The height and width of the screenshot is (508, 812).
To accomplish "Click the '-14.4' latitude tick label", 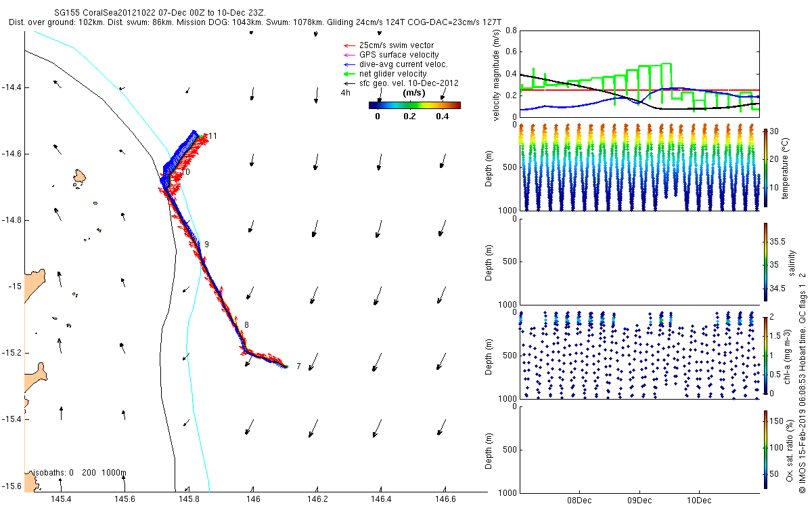I will point(12,87).
